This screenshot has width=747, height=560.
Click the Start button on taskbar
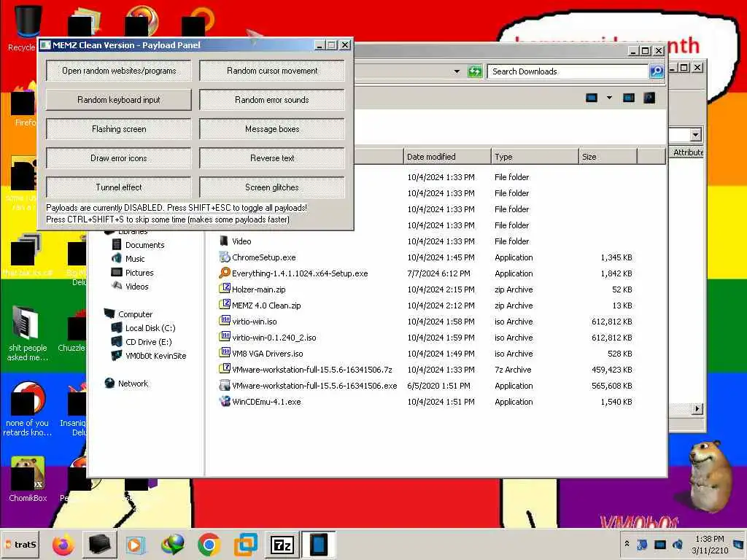[20, 544]
